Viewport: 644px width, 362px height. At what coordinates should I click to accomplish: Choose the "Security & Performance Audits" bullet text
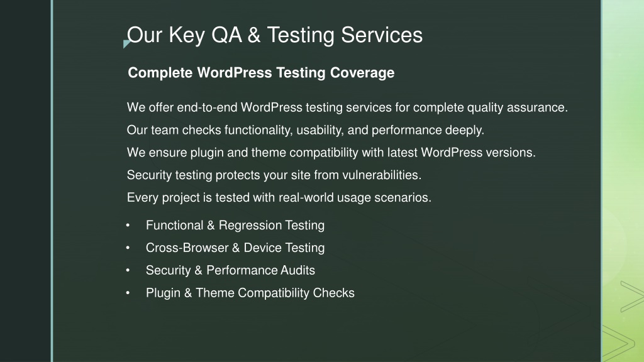point(230,270)
